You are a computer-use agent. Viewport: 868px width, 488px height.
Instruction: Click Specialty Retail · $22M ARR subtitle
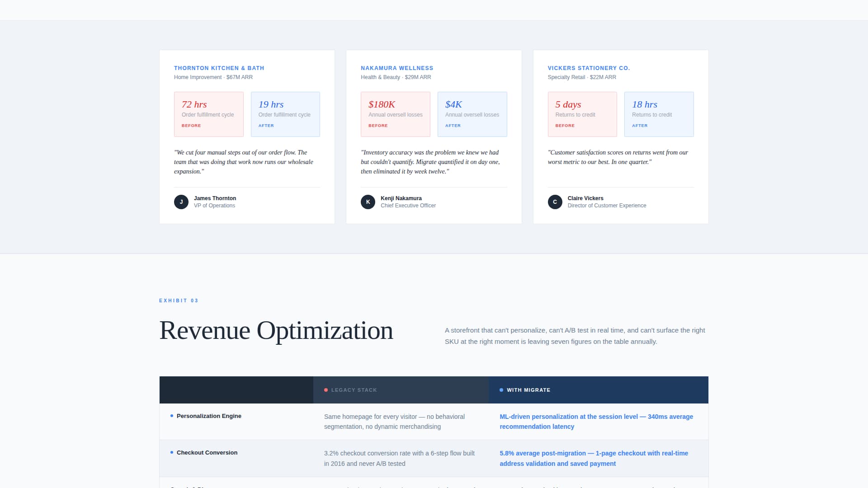[x=582, y=77]
